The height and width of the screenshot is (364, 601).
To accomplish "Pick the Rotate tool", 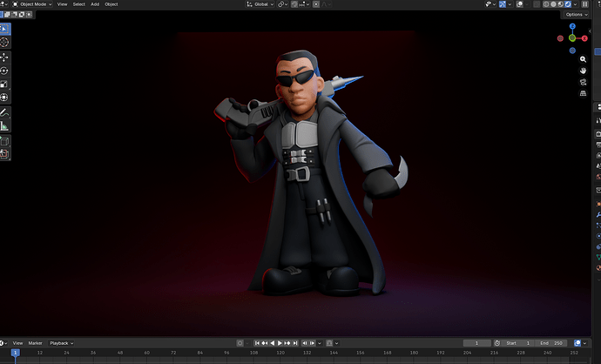I will click(4, 71).
